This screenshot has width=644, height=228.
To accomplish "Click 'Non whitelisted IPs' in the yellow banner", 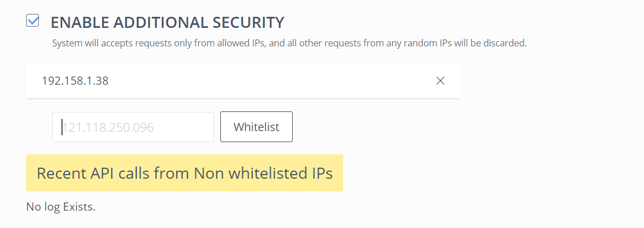I will click(x=263, y=173).
